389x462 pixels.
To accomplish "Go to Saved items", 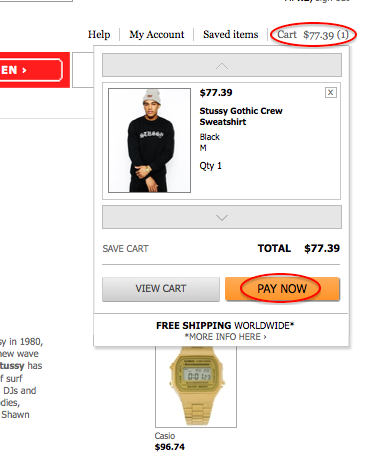I will [231, 34].
